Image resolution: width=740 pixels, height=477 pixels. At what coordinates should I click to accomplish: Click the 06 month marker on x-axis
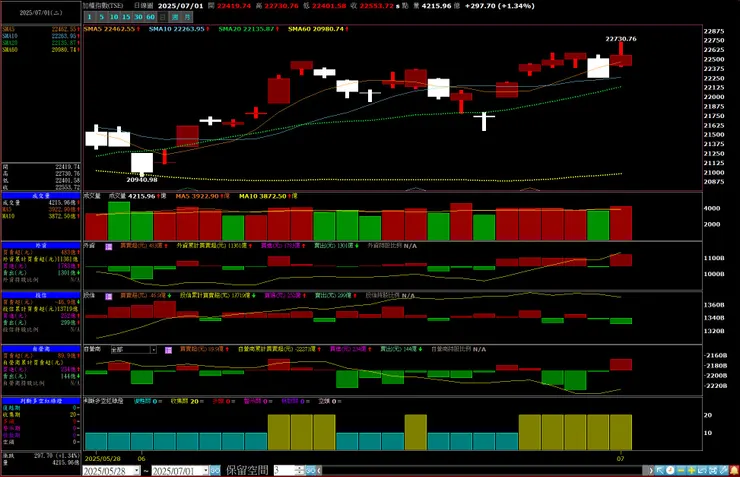point(141,458)
